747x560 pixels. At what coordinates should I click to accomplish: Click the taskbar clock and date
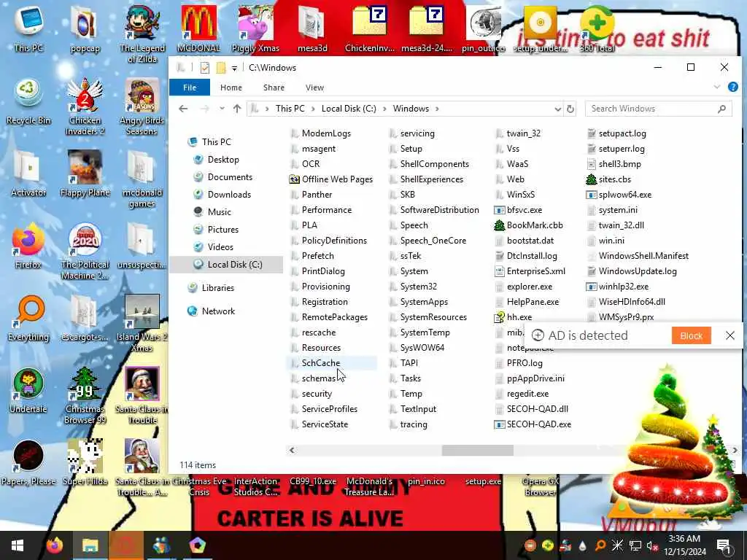[x=684, y=545]
